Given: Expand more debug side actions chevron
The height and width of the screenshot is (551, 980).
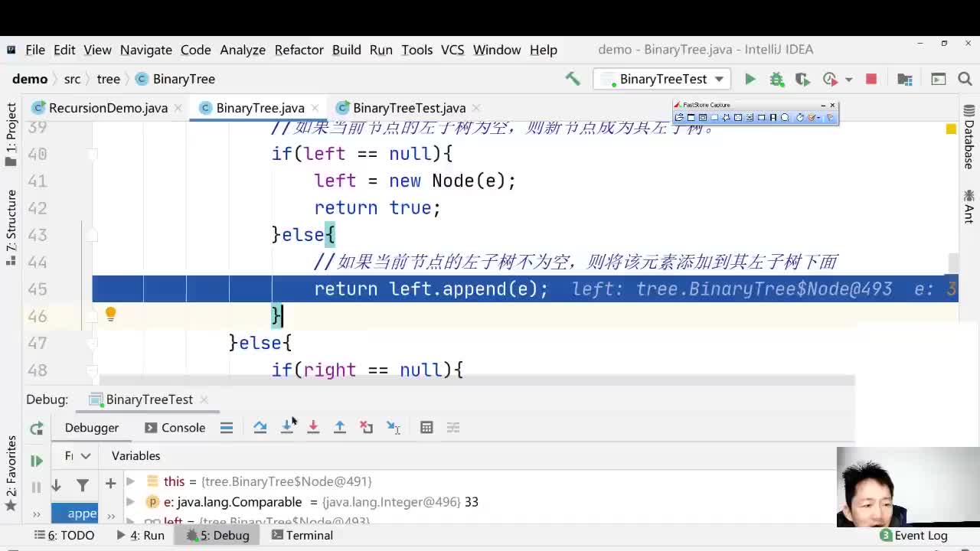Looking at the screenshot, I should [36, 514].
